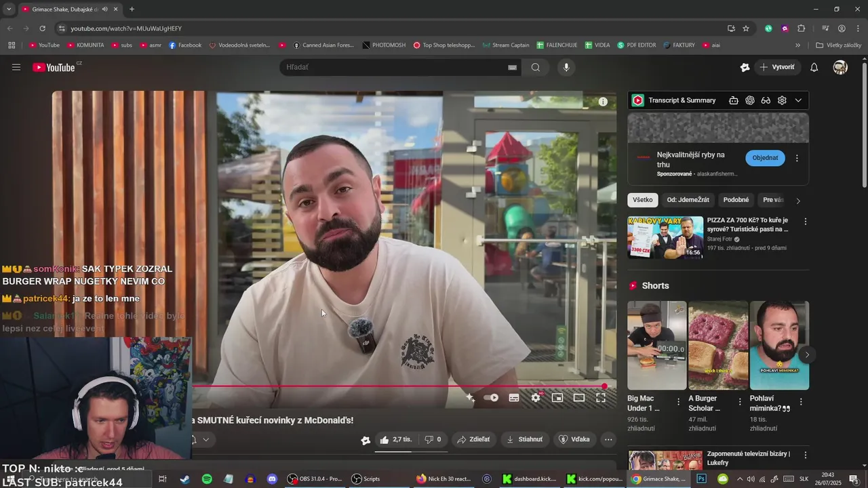Open Všetky záložky folder
Viewport: 868px width, 488px height.
[838, 45]
